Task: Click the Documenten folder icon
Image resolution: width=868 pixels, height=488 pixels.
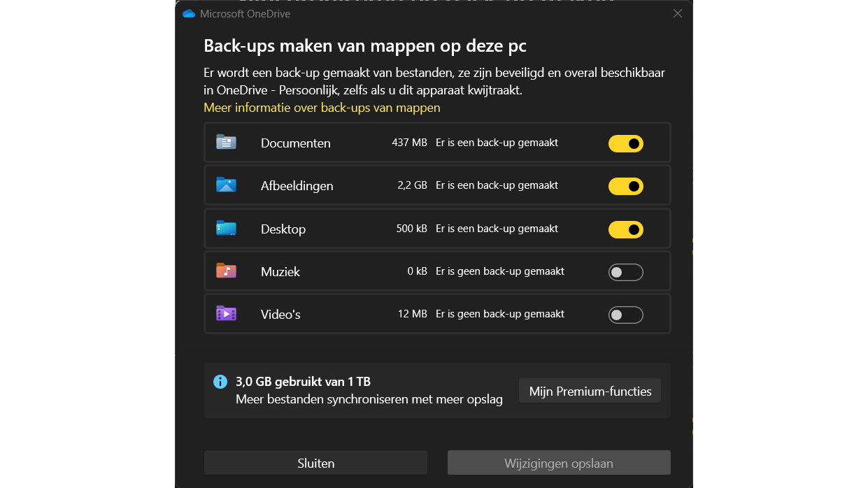Action: (x=226, y=143)
